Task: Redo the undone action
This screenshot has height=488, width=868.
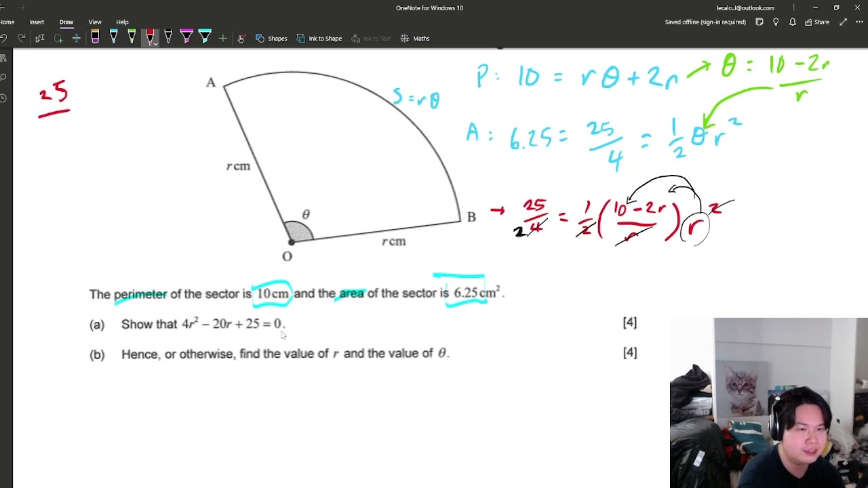Action: coord(22,39)
